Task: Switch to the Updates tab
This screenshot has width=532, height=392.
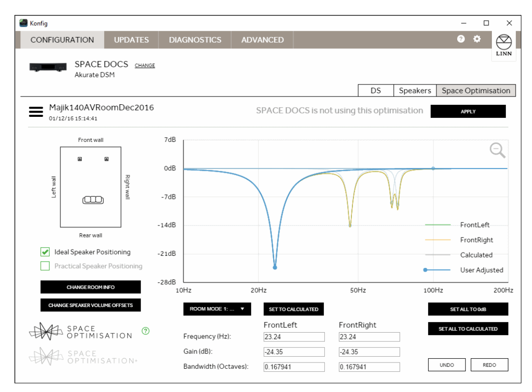Action: tap(131, 40)
